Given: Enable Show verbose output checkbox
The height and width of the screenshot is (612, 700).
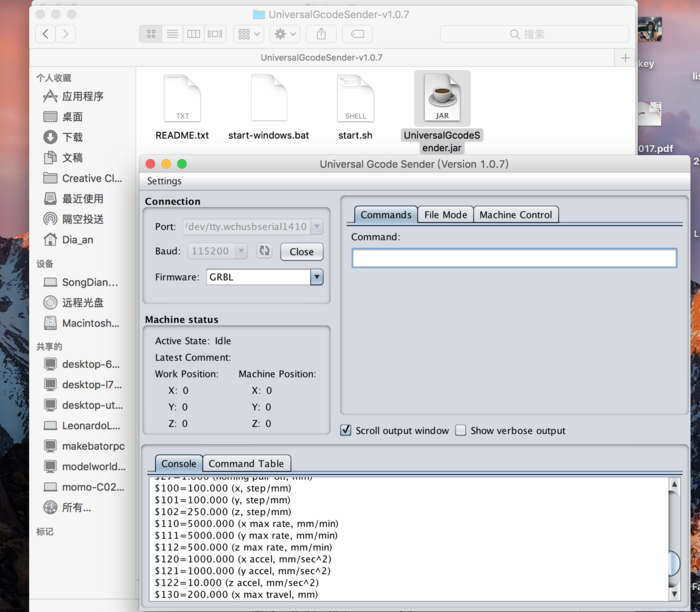Looking at the screenshot, I should (x=460, y=430).
